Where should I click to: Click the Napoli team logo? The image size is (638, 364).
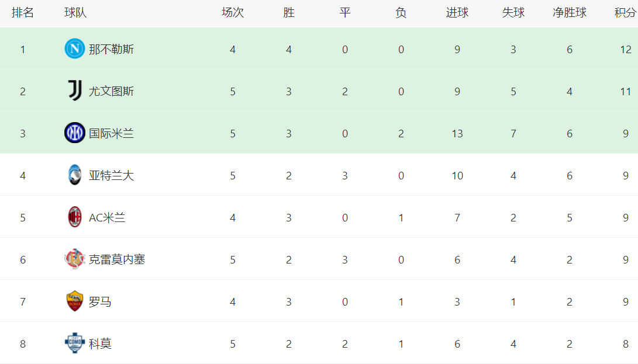click(x=74, y=49)
